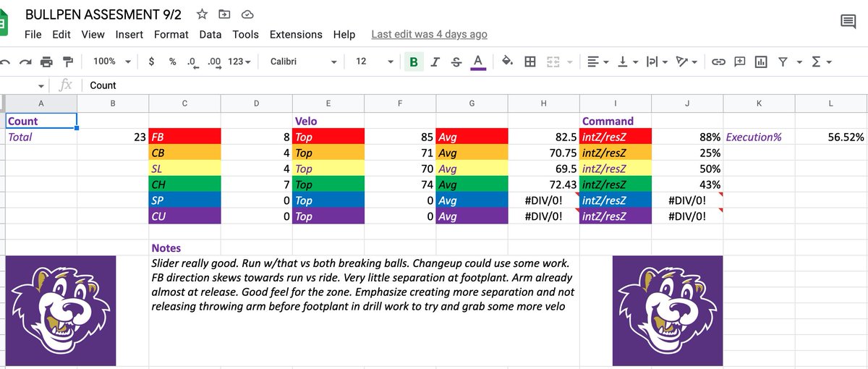This screenshot has width=868, height=369.
Task: Open 'Last edit was 4 days ago' link
Action: (429, 34)
